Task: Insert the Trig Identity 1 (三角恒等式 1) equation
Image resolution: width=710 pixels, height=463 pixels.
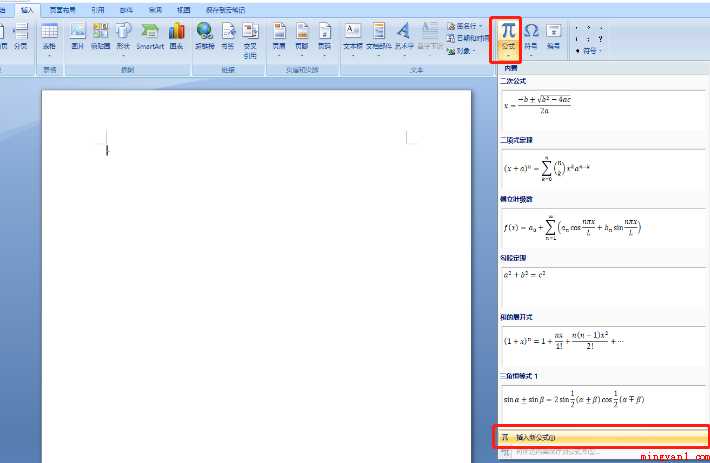Action: pyautogui.click(x=603, y=404)
